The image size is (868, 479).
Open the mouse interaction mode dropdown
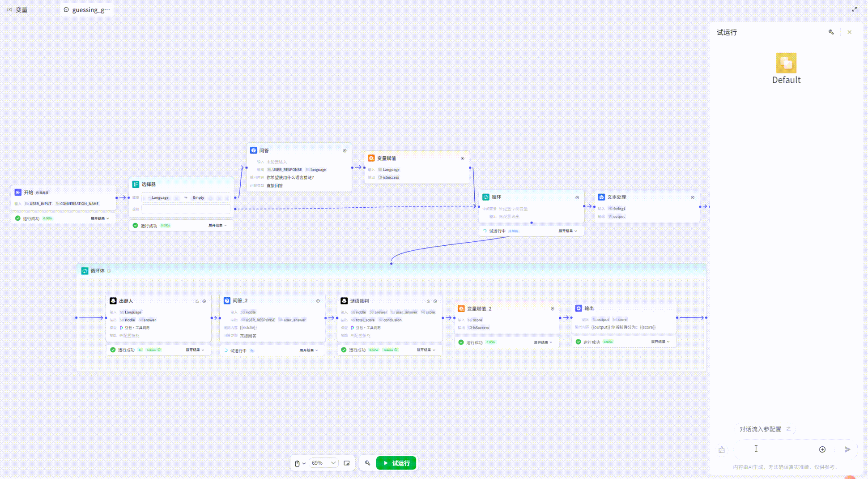pos(300,463)
